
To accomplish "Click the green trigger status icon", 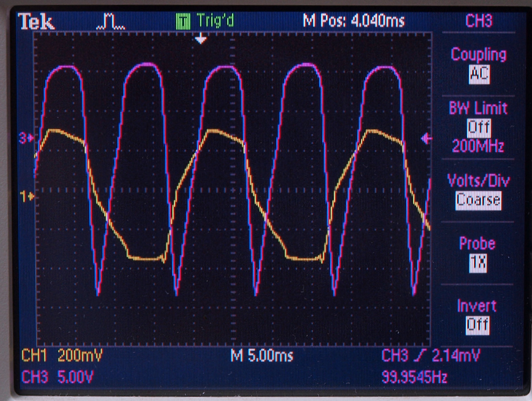I will point(183,22).
